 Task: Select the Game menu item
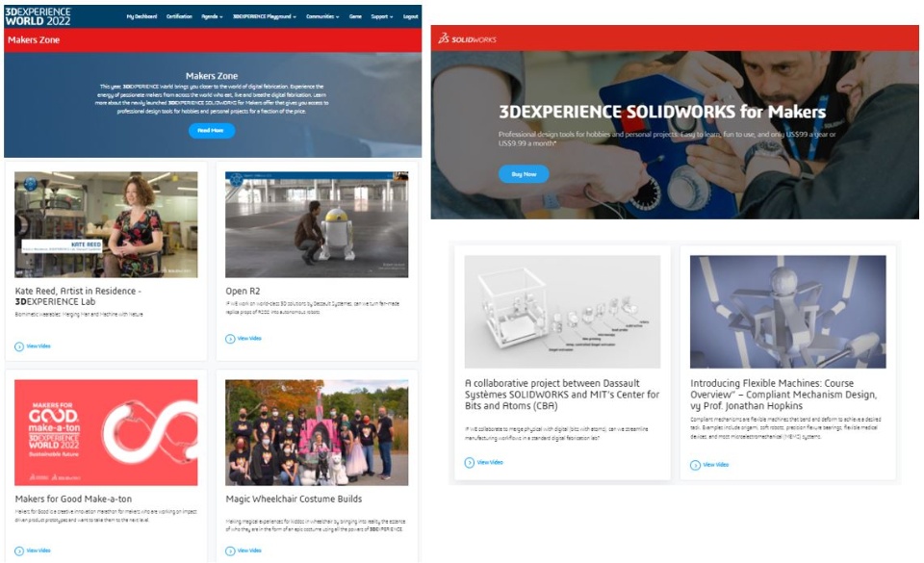coord(355,16)
